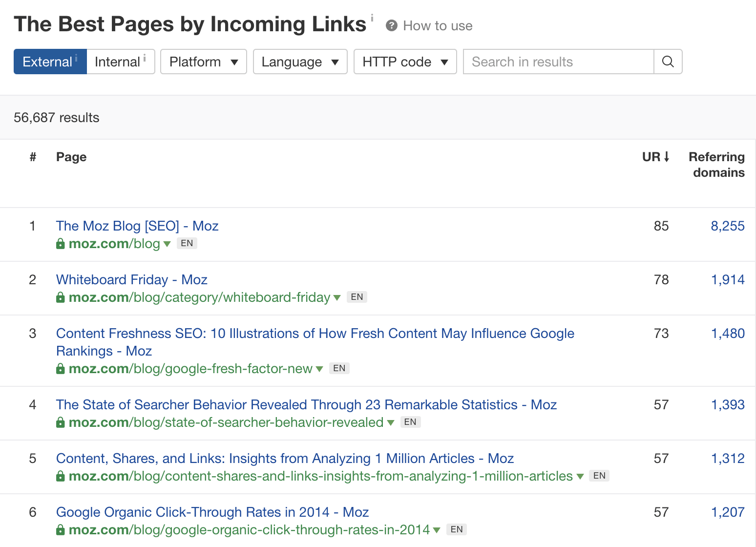Image resolution: width=756 pixels, height=547 pixels.
Task: Click the search magnifier icon
Action: click(668, 62)
